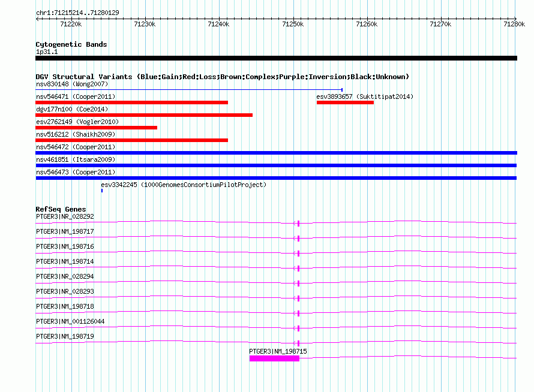Click the exon marker on the NM_198719 transcript
534x392 pixels.
coord(299,343)
